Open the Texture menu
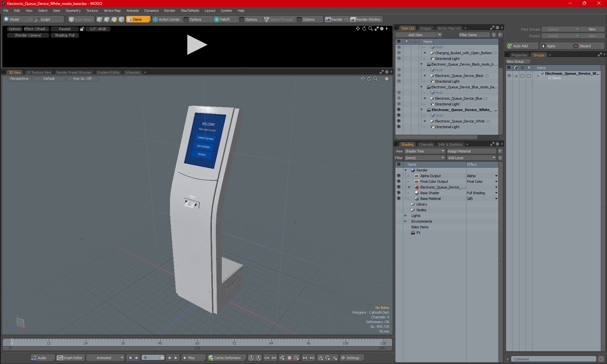Screen dimensions: 607x364 (x=92, y=10)
